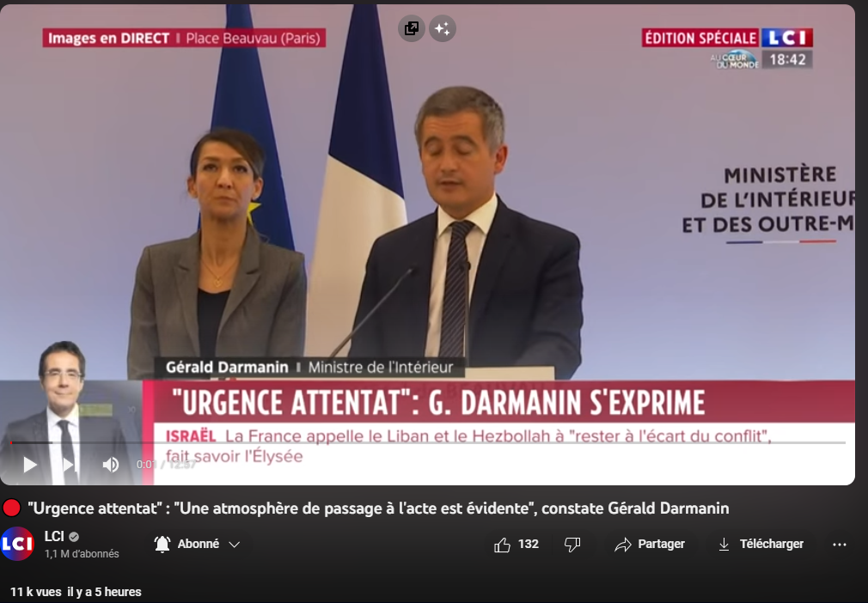This screenshot has height=603, width=868.
Task: Like the video with thumbs-up icon
Action: pyautogui.click(x=502, y=545)
